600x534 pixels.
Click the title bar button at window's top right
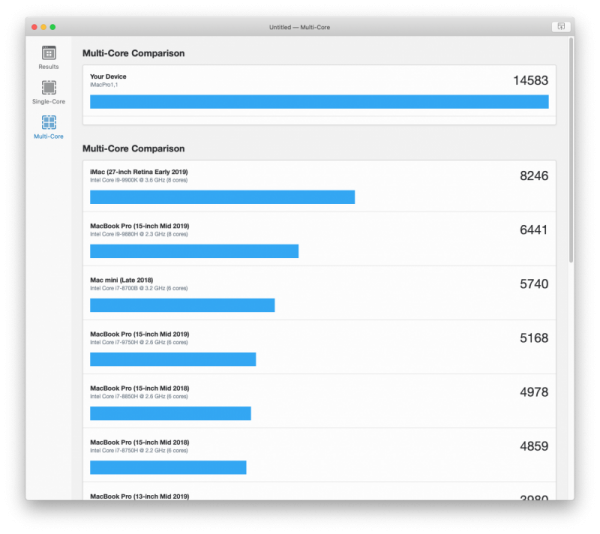[x=561, y=26]
